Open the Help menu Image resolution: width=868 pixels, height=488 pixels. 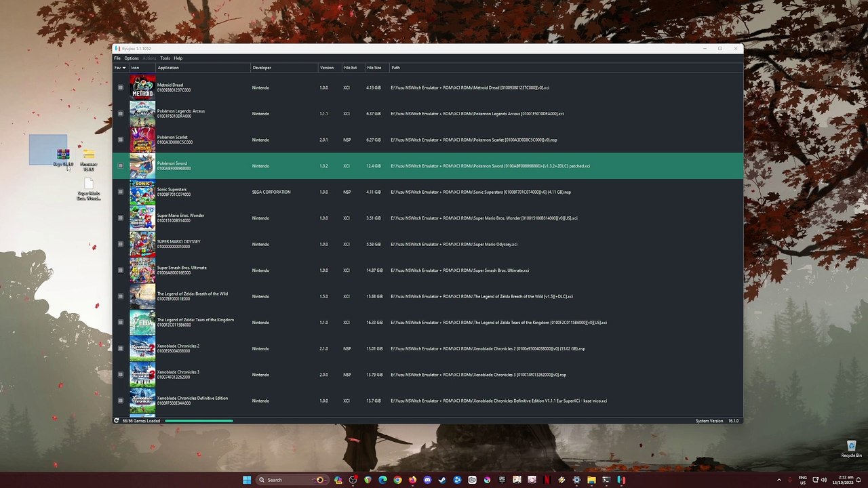[178, 58]
